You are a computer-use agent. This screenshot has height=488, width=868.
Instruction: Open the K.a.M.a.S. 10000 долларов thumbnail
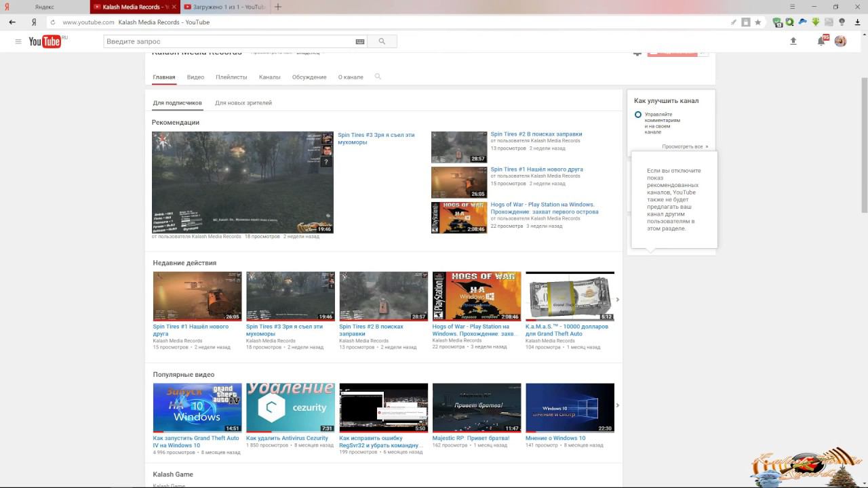pyautogui.click(x=570, y=296)
